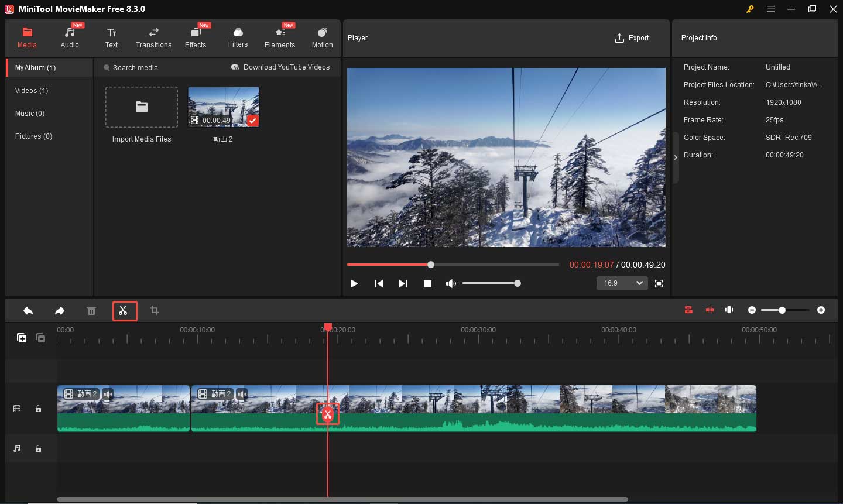Mute the player volume icon
Screen dimensions: 843x504
coord(451,283)
